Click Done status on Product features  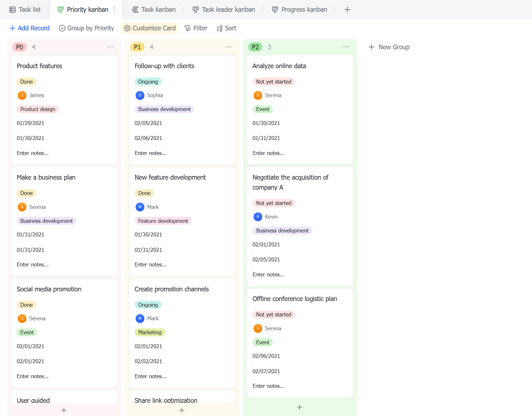coord(26,82)
